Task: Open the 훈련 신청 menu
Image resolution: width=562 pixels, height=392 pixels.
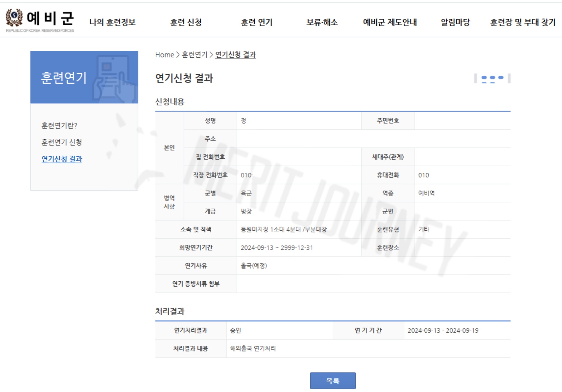Action: point(186,22)
